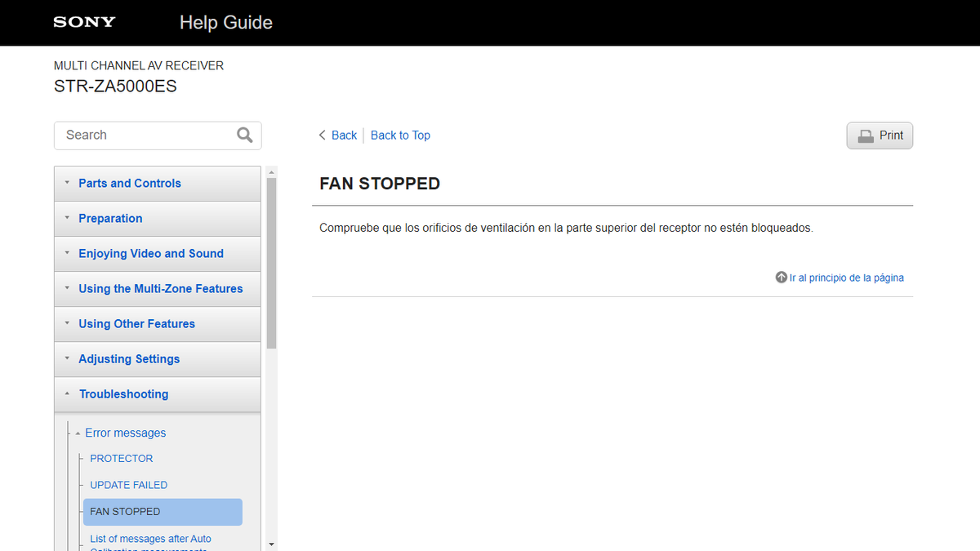Click inside the Search input field
The height and width of the screenshot is (551, 980).
coord(143,136)
